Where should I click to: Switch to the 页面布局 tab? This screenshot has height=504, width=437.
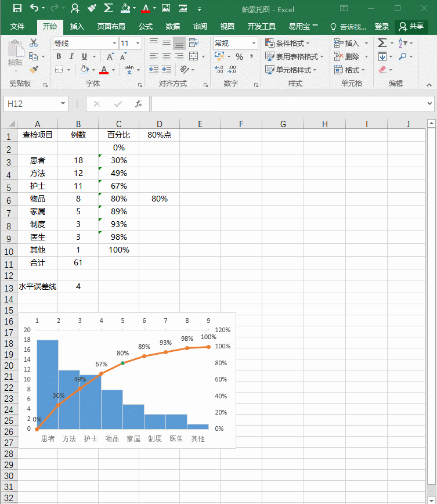[x=111, y=26]
